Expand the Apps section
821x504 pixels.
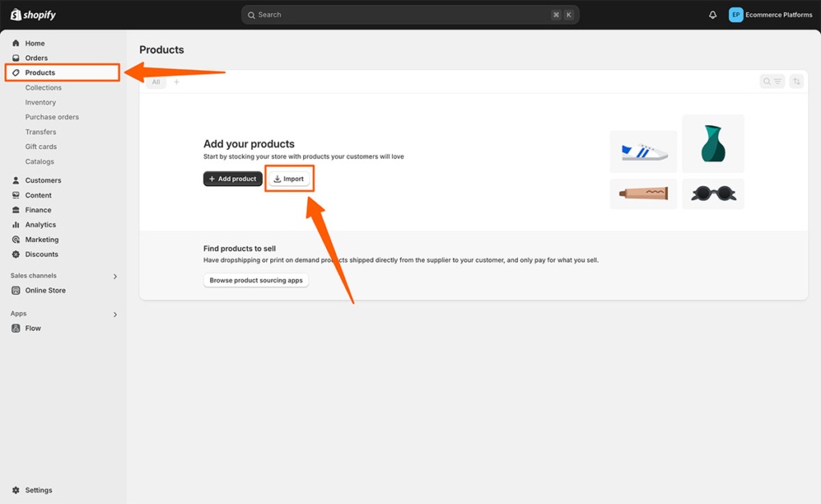pos(115,313)
